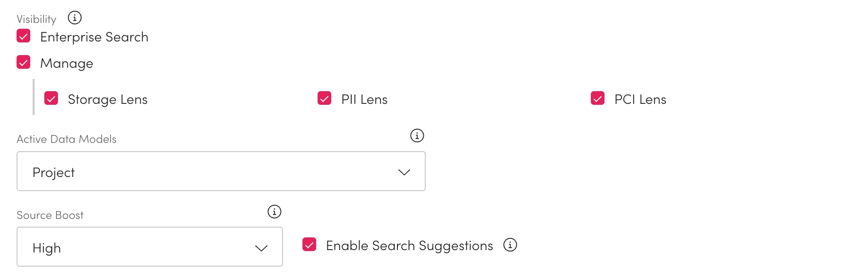The width and height of the screenshot is (868, 273).
Task: Click the PCI Lens label text
Action: tap(640, 99)
